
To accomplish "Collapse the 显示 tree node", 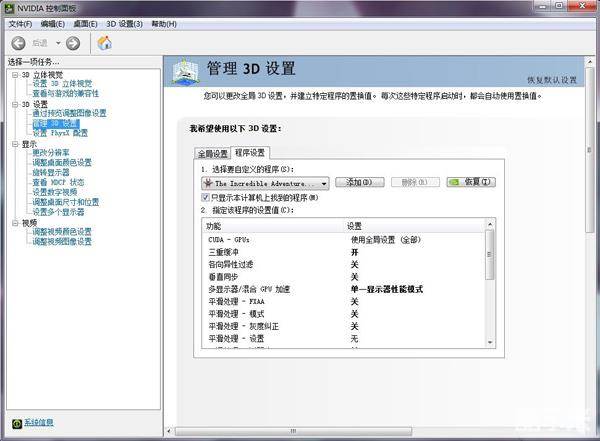I will coord(14,144).
